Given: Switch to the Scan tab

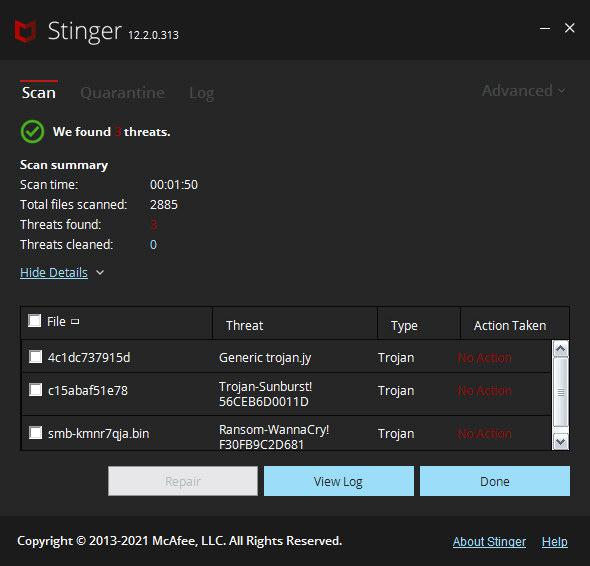Looking at the screenshot, I should (39, 93).
